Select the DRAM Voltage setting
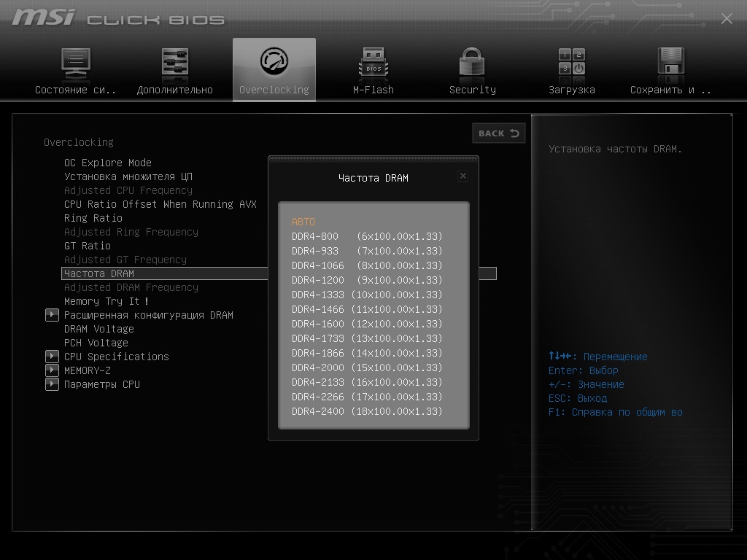 (x=99, y=329)
